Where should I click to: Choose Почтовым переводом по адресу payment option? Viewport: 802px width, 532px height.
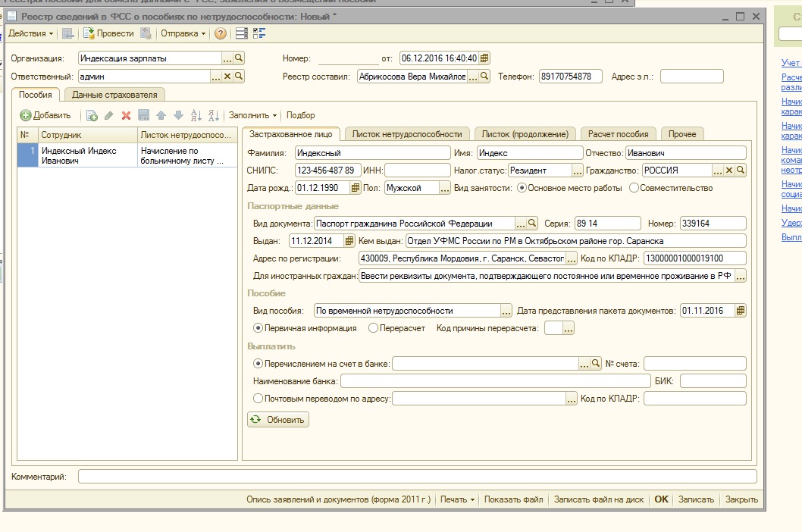coord(258,399)
